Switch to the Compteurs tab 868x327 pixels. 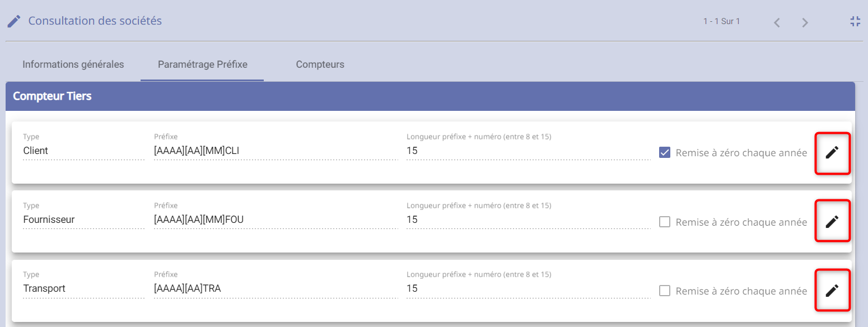click(x=320, y=64)
